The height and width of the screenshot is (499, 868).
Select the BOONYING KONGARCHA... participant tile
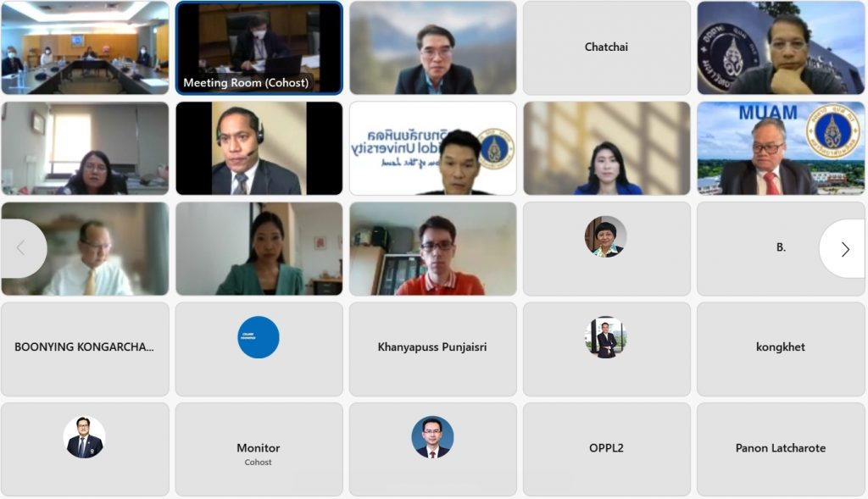(85, 349)
